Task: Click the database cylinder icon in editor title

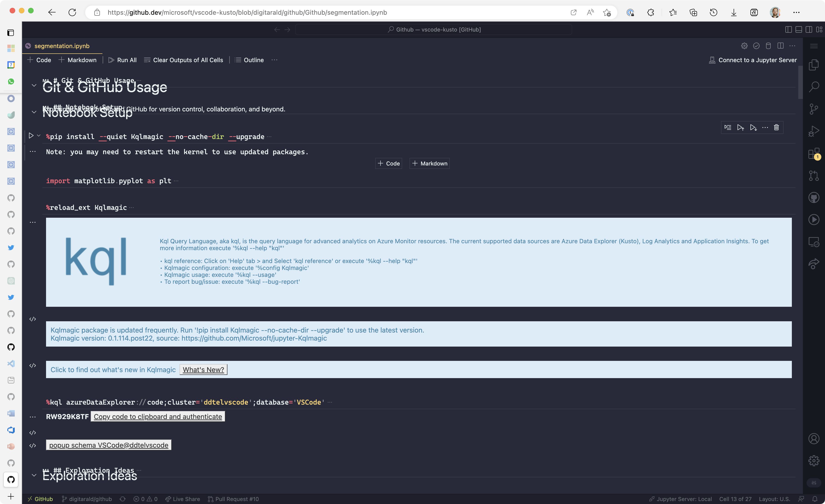Action: point(768,46)
